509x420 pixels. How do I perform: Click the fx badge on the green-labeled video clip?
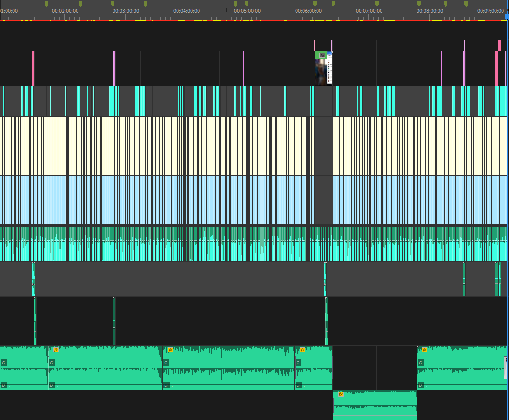[x=322, y=55]
